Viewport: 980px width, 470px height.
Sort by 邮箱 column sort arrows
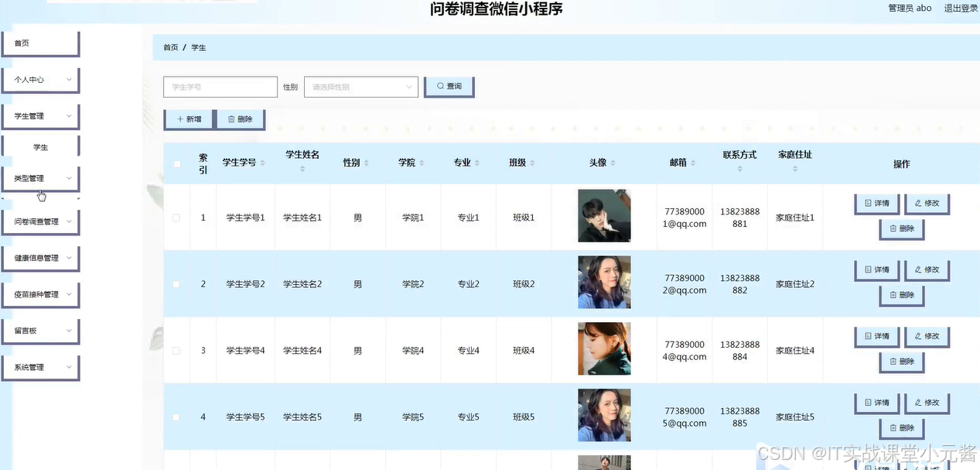pos(693,163)
